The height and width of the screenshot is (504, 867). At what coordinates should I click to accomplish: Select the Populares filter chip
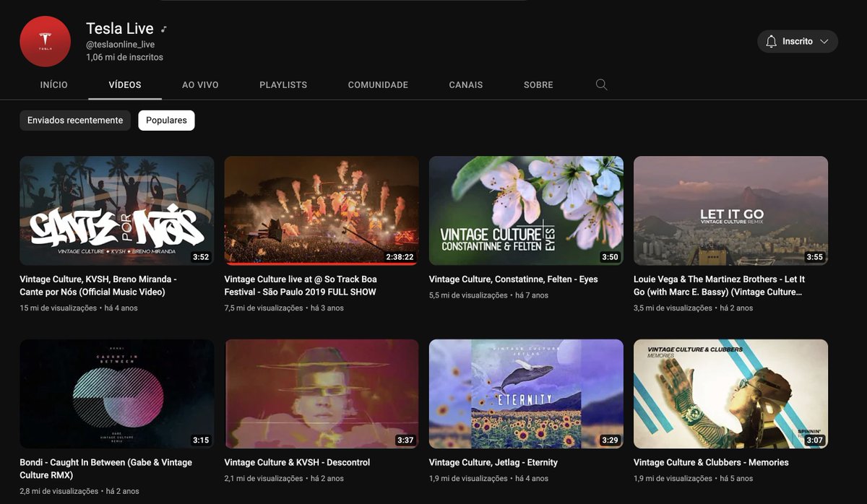point(166,121)
